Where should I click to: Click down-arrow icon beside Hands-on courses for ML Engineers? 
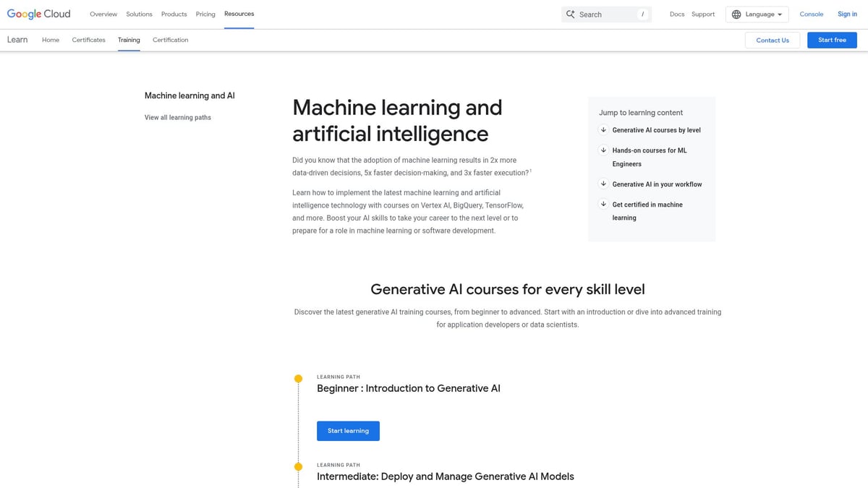pos(603,150)
